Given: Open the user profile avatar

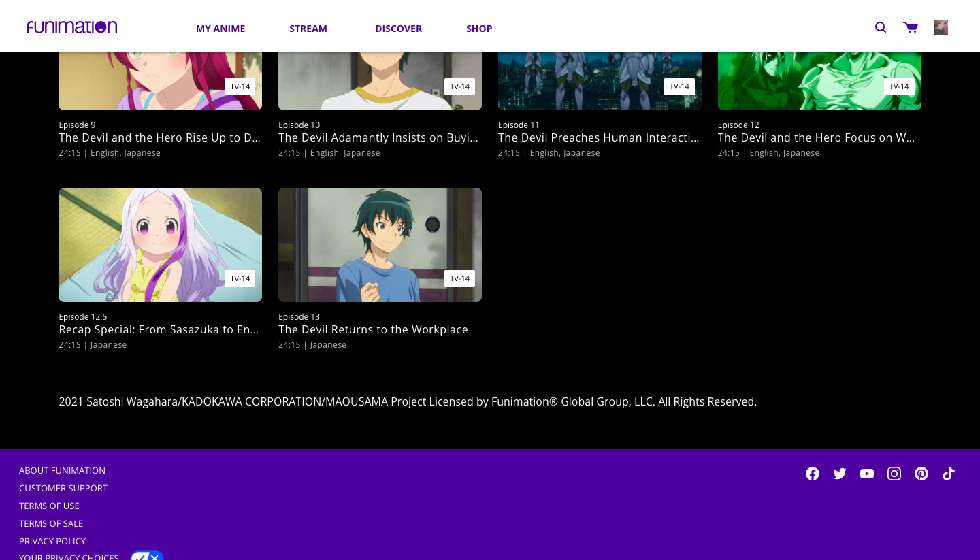Looking at the screenshot, I should 941,27.
